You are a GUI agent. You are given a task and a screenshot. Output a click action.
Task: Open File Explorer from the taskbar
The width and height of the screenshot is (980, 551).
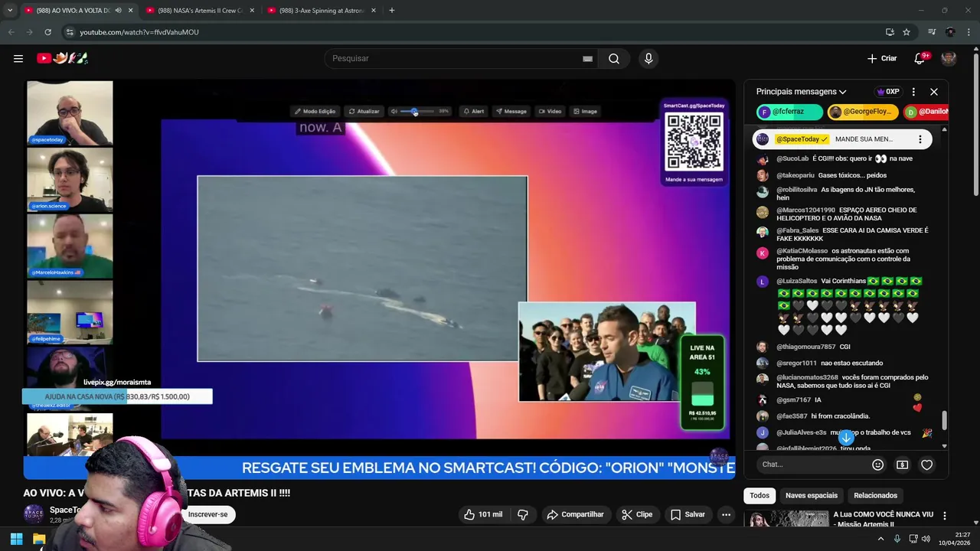click(39, 539)
